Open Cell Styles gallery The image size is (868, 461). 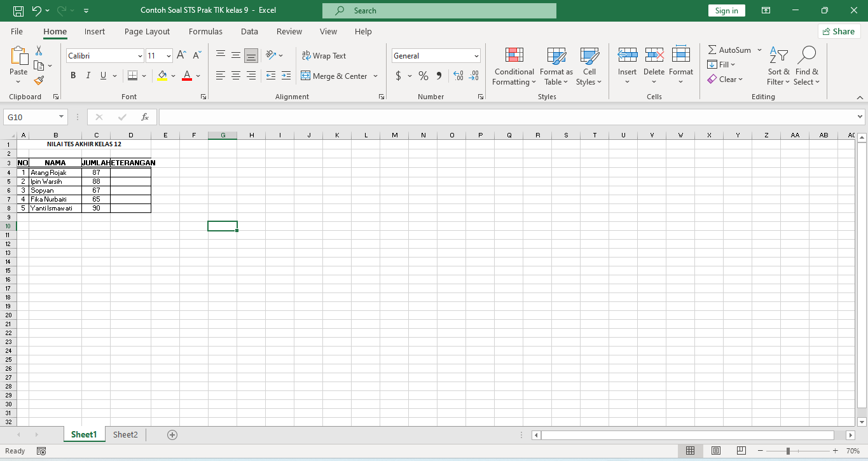[x=589, y=66]
